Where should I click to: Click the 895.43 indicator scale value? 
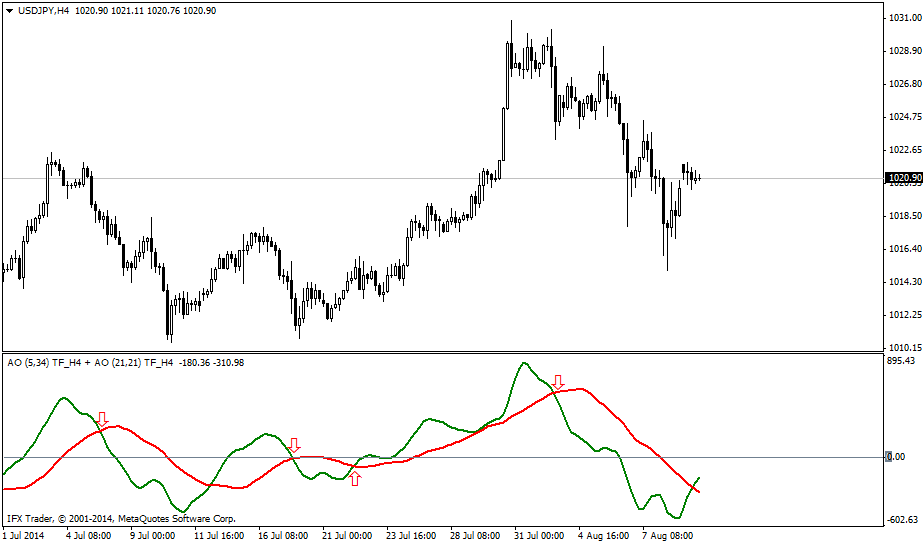(x=901, y=361)
